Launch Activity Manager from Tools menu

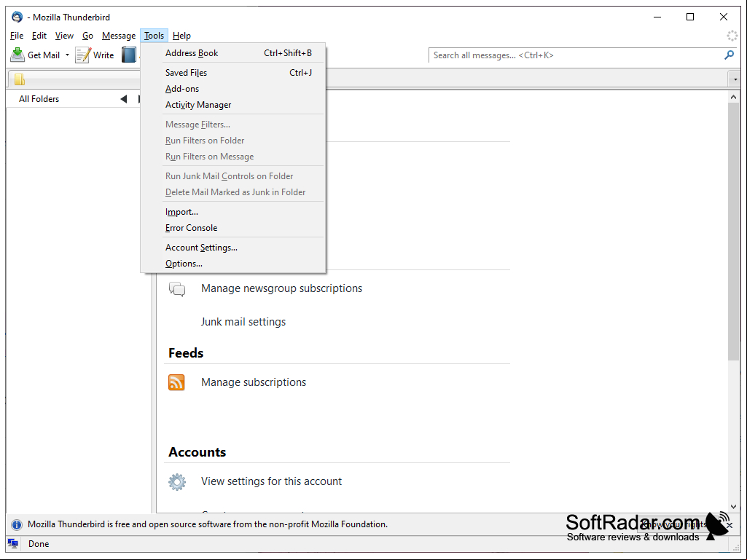pyautogui.click(x=233, y=105)
